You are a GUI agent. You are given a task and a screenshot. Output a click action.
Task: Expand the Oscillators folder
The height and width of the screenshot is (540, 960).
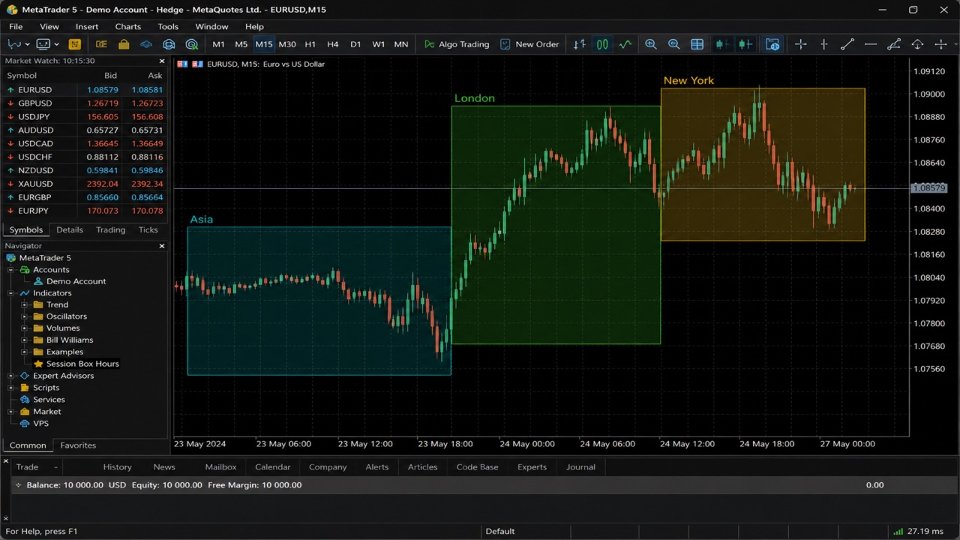click(24, 317)
